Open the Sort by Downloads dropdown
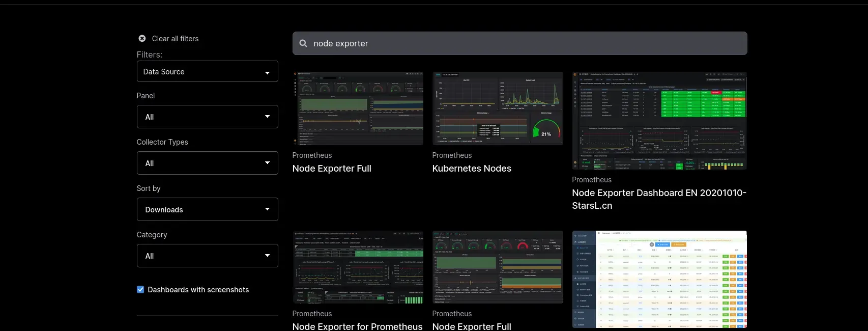The width and height of the screenshot is (868, 331). point(207,209)
